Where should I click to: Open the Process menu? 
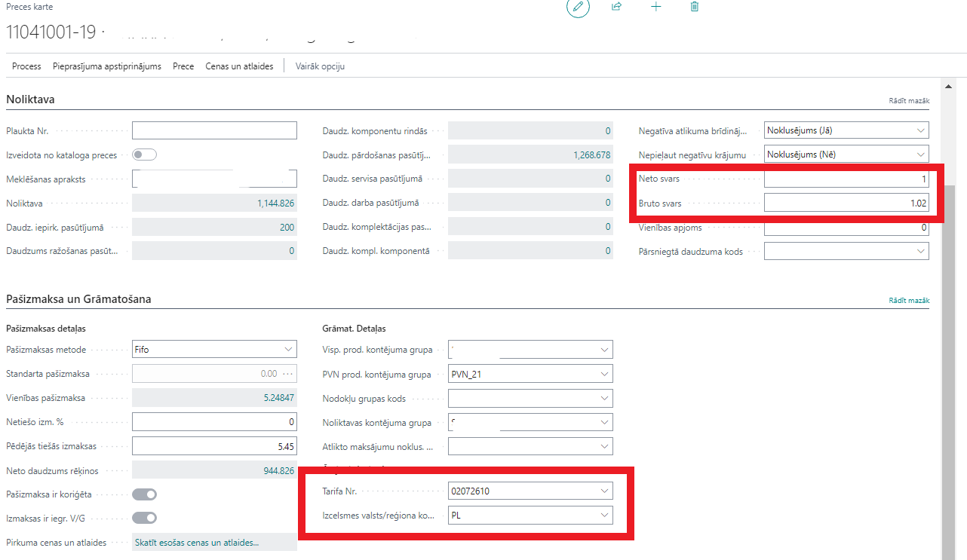[x=26, y=66]
